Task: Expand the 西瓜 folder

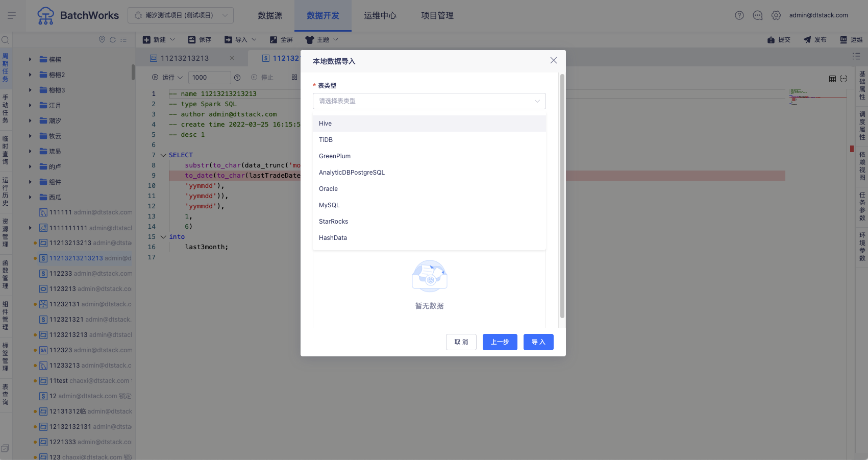Action: pyautogui.click(x=30, y=197)
